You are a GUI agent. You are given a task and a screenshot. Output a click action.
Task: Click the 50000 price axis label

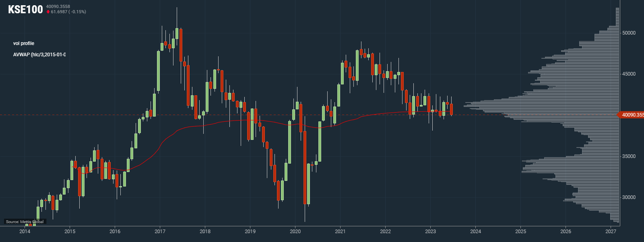[x=629, y=33]
